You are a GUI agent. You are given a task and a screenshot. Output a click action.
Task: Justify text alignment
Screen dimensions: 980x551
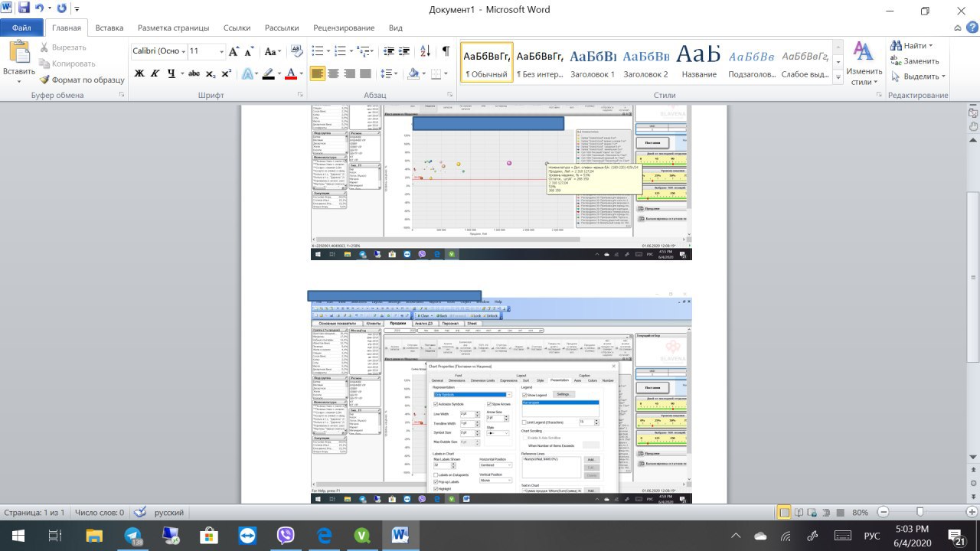(364, 74)
